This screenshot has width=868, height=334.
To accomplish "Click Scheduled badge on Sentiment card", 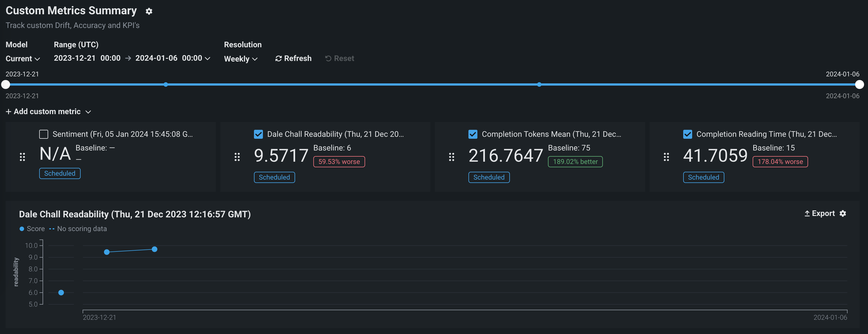I will pyautogui.click(x=60, y=173).
